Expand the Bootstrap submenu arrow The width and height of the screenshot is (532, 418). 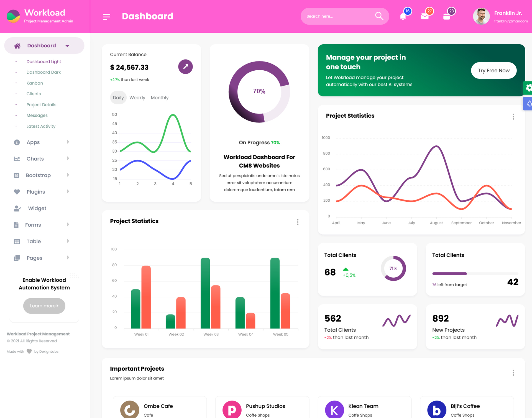point(68,175)
